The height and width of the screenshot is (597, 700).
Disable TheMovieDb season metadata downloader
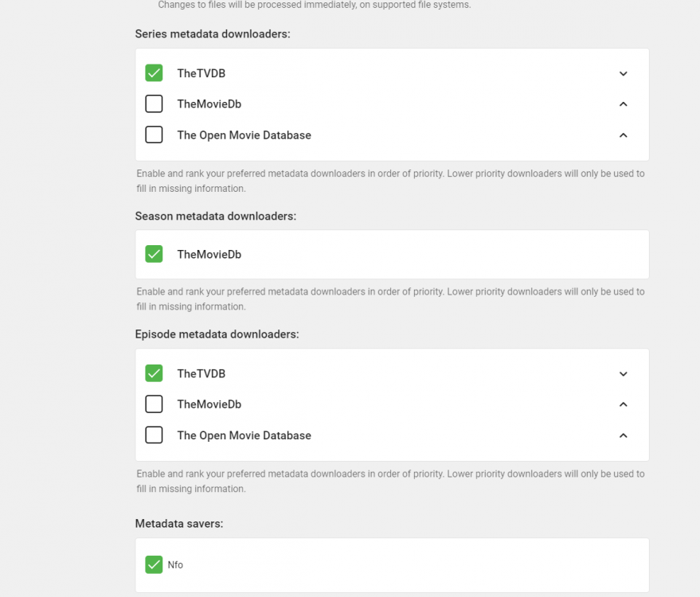pos(154,253)
